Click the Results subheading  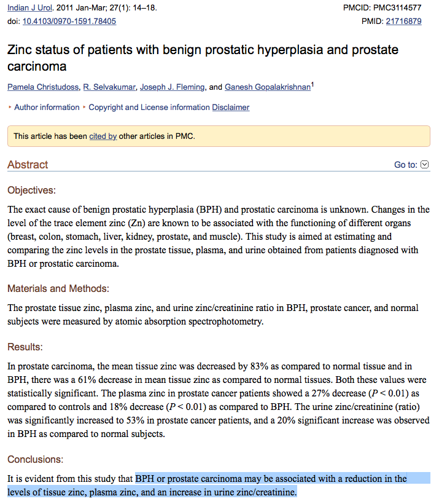point(25,347)
